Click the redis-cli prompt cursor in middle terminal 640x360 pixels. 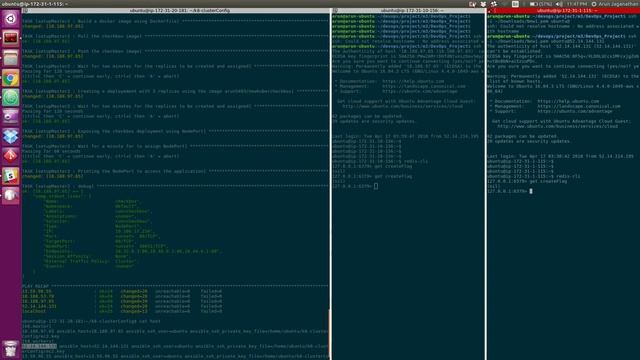point(376,186)
